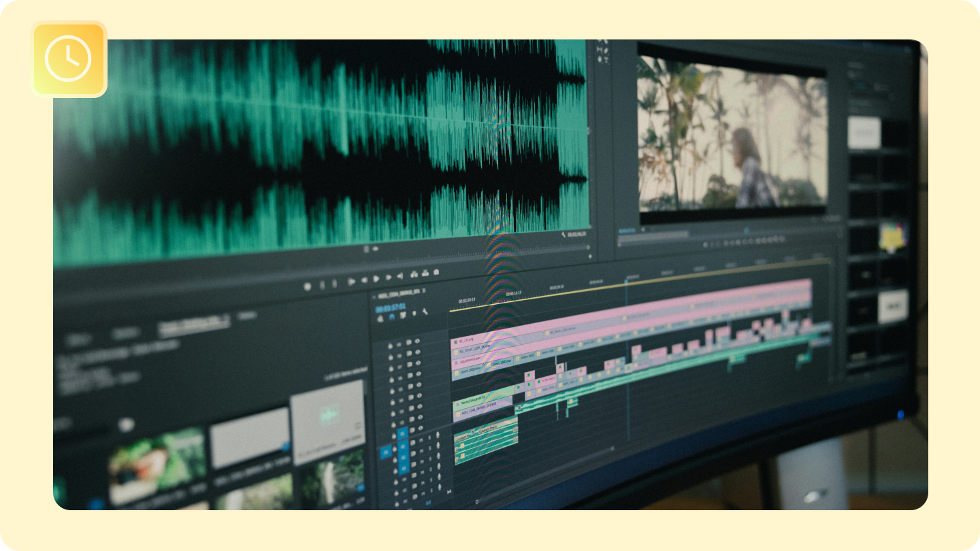Image resolution: width=980 pixels, height=551 pixels.
Task: Click the Overwrite icon beside the camera icon
Action: [x=425, y=273]
